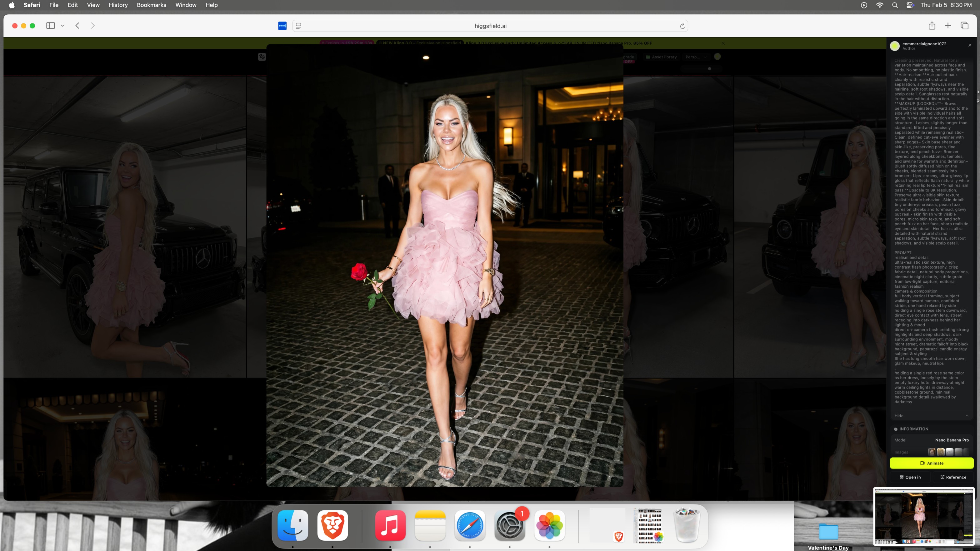Click the Safari sidebar toggle icon
Screen dimensions: 980x551
tap(50, 26)
